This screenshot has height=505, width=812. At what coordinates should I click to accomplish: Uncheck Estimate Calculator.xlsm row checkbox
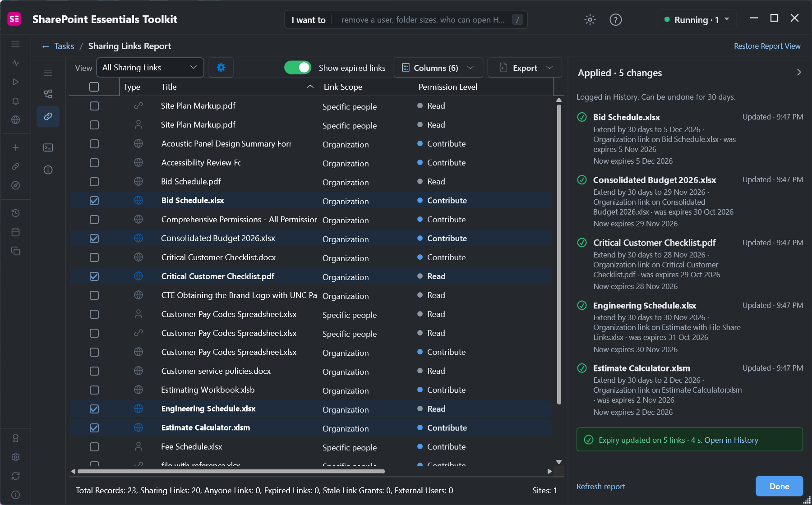click(x=94, y=427)
